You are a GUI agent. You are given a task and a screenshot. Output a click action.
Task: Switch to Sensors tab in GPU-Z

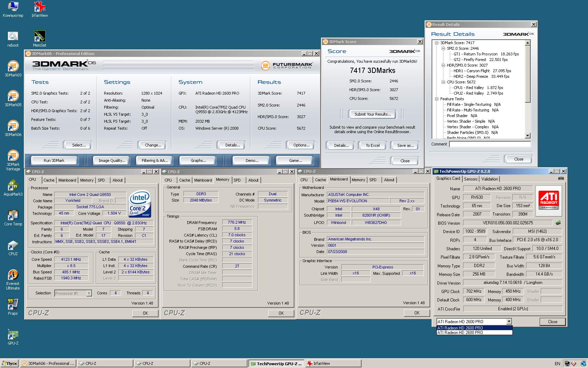pyautogui.click(x=471, y=179)
